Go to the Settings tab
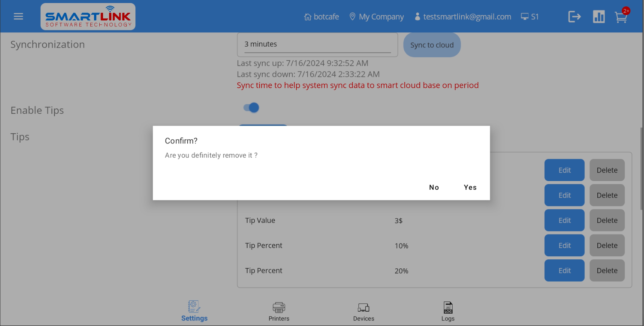Screen dimensions: 644x326 point(194,311)
